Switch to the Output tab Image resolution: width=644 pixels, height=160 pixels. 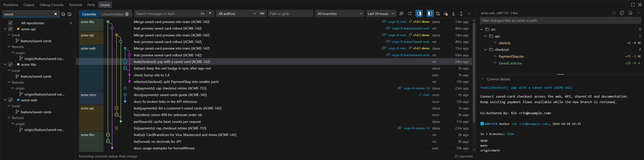tap(29, 5)
